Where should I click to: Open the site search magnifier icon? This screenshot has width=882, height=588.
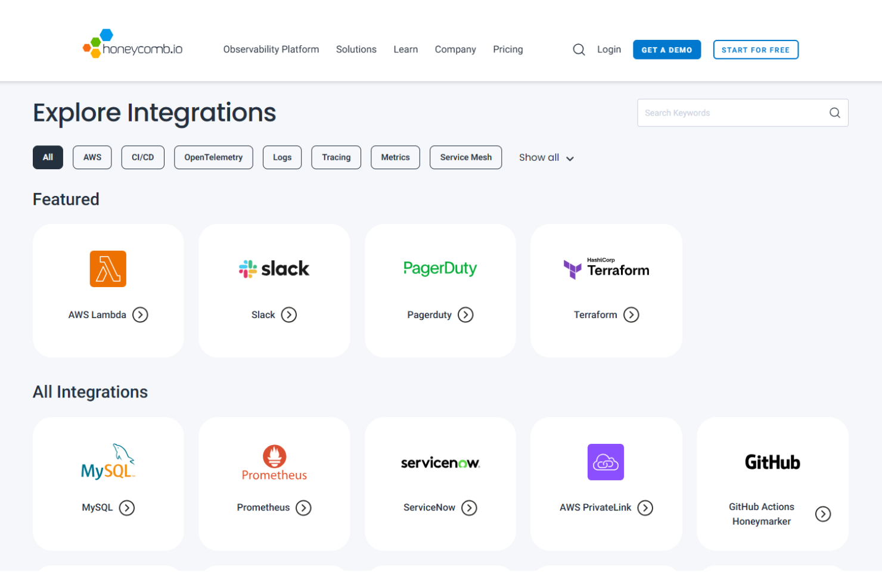tap(578, 49)
